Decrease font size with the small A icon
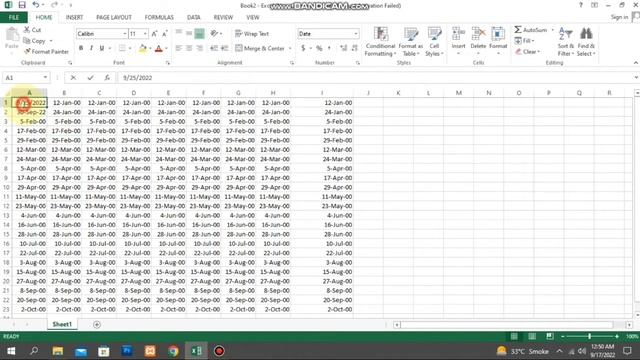 click(164, 33)
